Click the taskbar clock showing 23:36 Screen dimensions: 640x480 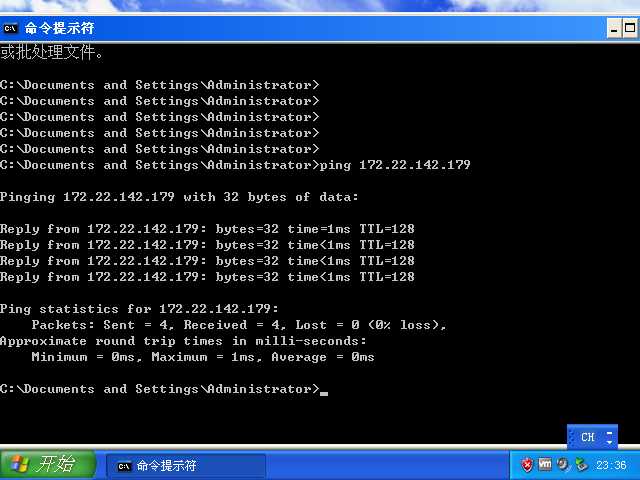pos(611,465)
